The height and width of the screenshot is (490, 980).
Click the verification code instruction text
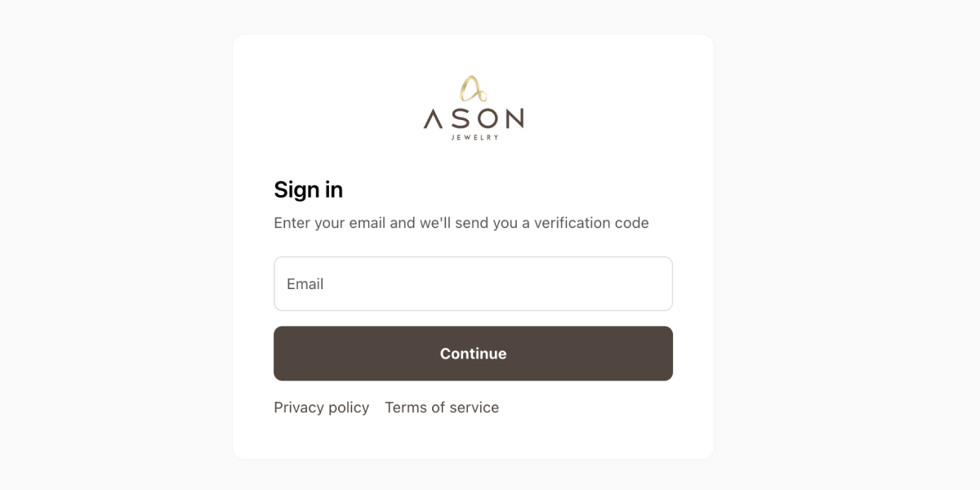click(461, 223)
